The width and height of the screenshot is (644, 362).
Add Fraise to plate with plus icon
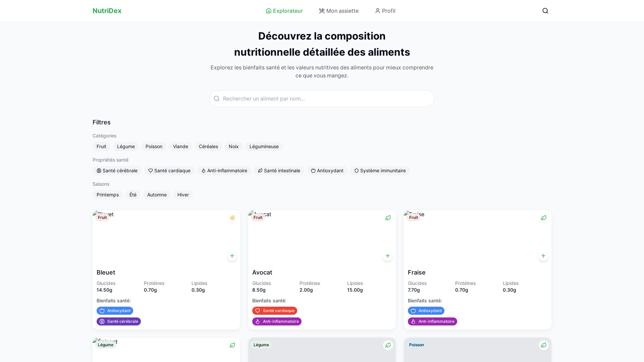543,256
